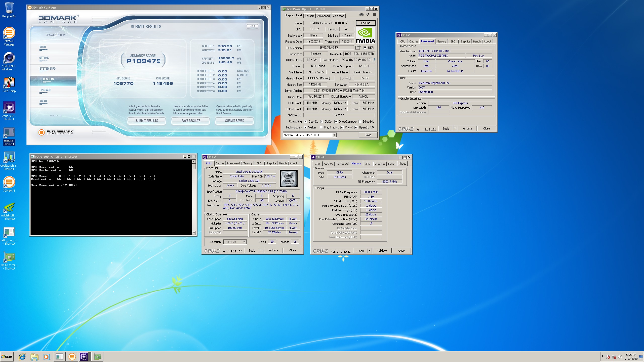Switch to the Sensors tab in GPU-Z
This screenshot has height=362, width=644.
pyautogui.click(x=309, y=16)
